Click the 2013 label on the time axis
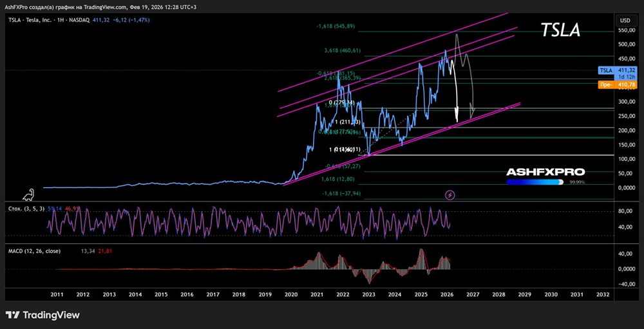This screenshot has height=329, width=644. coord(109,294)
